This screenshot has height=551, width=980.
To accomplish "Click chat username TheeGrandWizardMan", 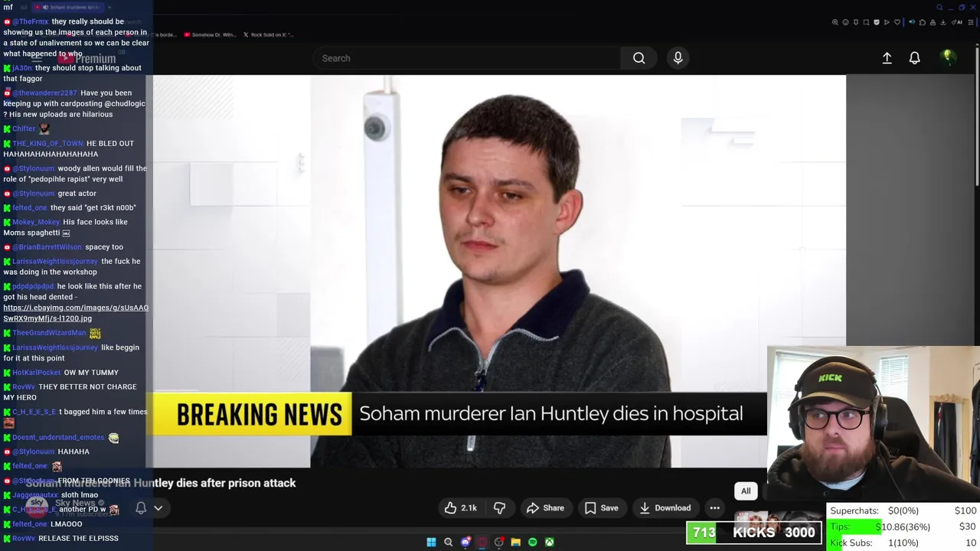I will [x=49, y=333].
